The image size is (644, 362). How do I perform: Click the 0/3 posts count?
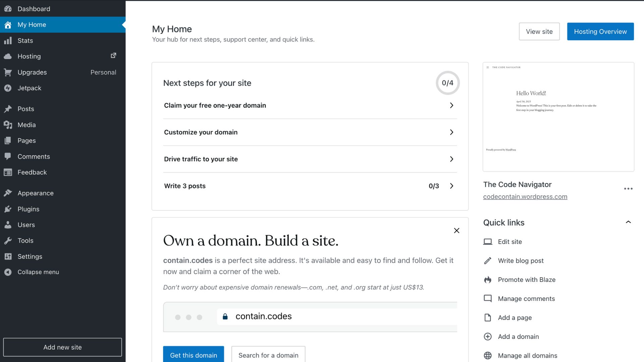click(x=434, y=186)
